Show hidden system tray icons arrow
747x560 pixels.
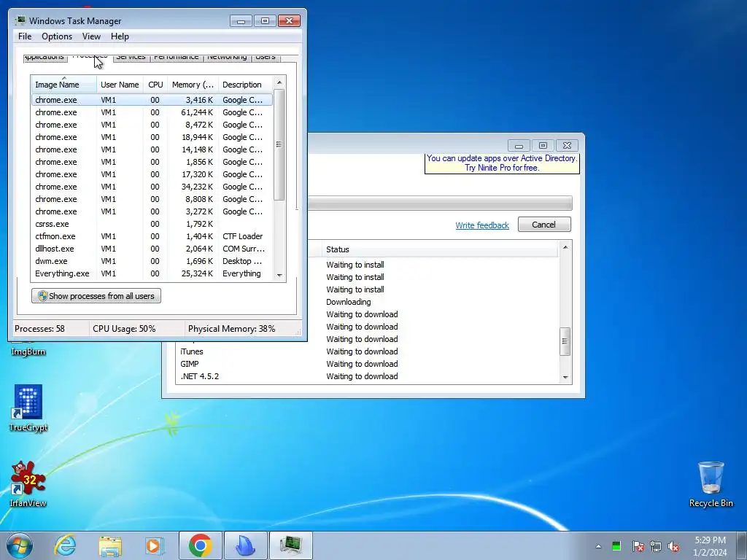click(598, 546)
